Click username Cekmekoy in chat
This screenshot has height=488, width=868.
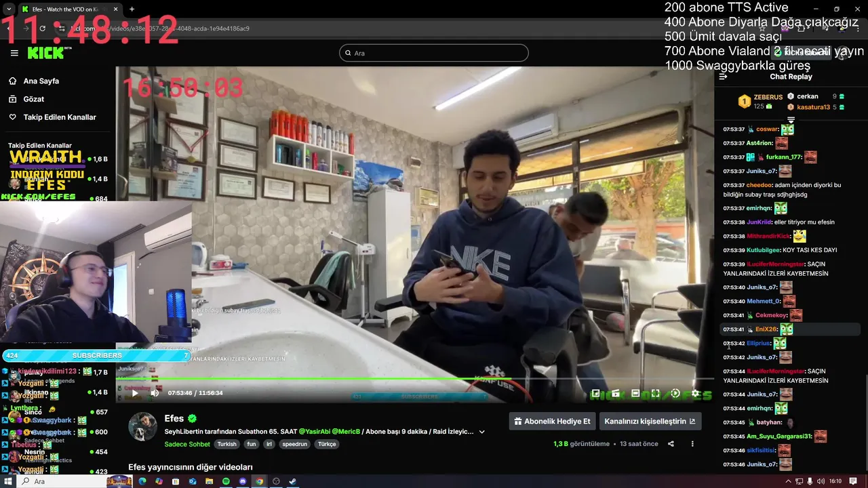coord(771,315)
